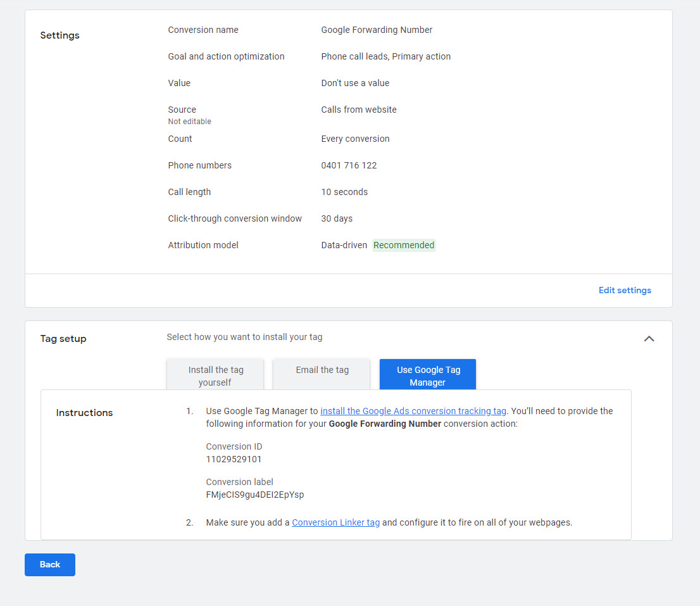Screen dimensions: 700x606
Task: Select the Install the tag yourself tab
Action: click(216, 376)
